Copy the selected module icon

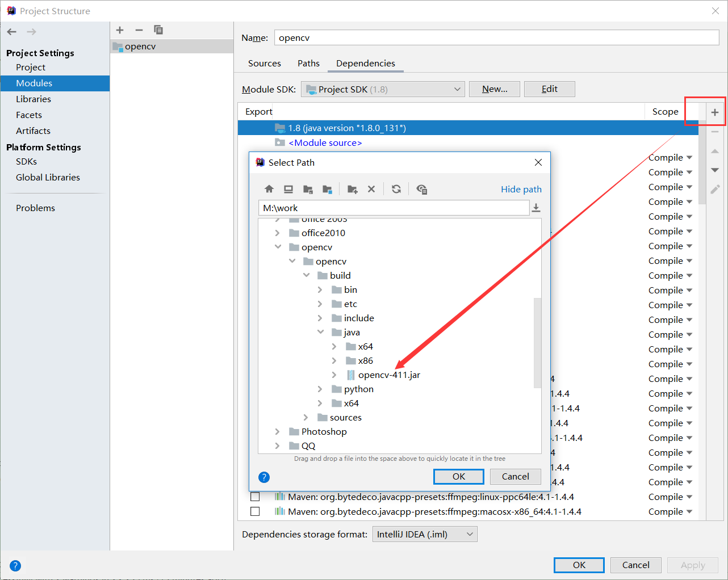click(x=158, y=30)
